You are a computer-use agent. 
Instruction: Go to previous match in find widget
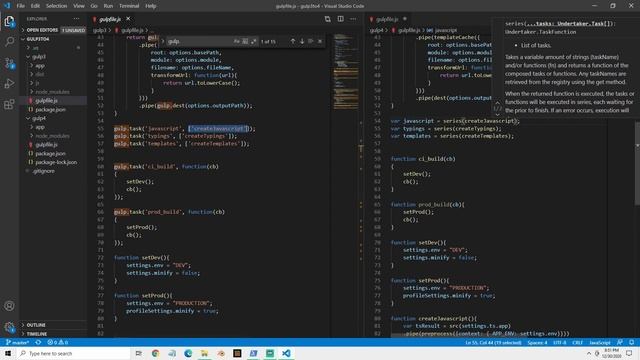(x=293, y=41)
